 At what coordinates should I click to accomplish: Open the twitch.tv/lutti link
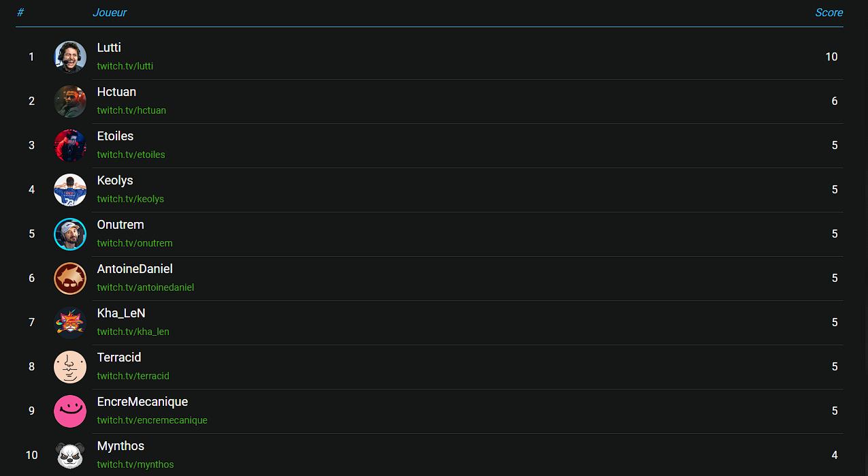click(125, 66)
